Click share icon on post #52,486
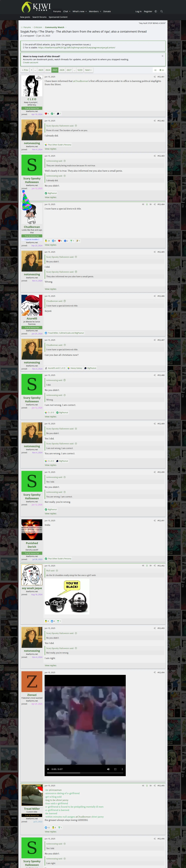The width and height of the screenshot is (186, 868). pos(155,296)
